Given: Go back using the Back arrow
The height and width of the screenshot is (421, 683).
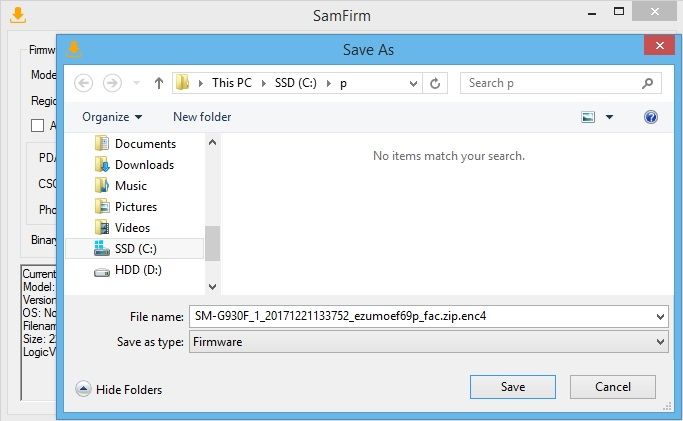Looking at the screenshot, I should (83, 83).
